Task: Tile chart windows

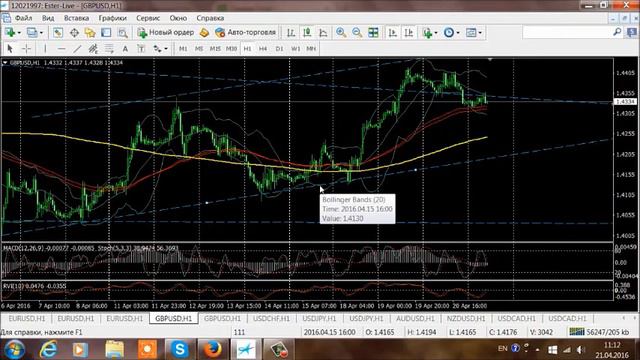Action: pos(373,33)
